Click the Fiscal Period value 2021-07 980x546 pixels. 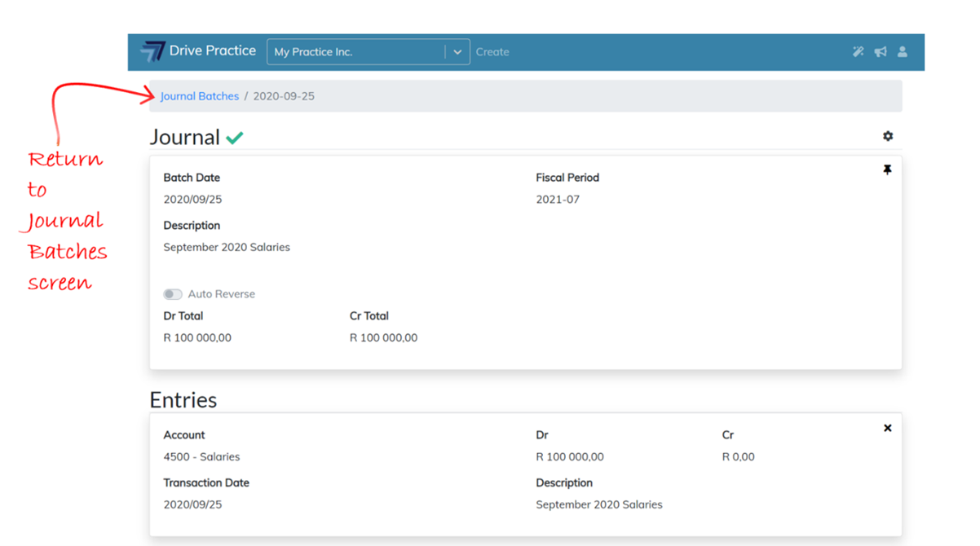[x=558, y=199]
